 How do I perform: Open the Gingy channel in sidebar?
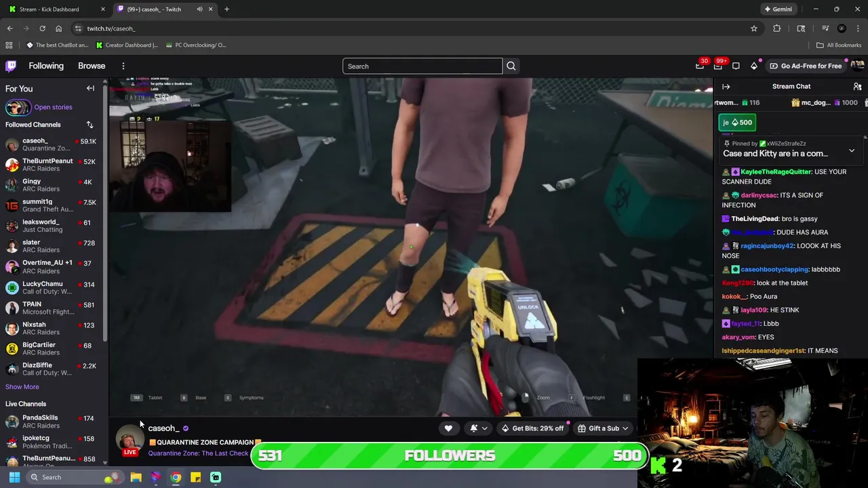pos(52,186)
